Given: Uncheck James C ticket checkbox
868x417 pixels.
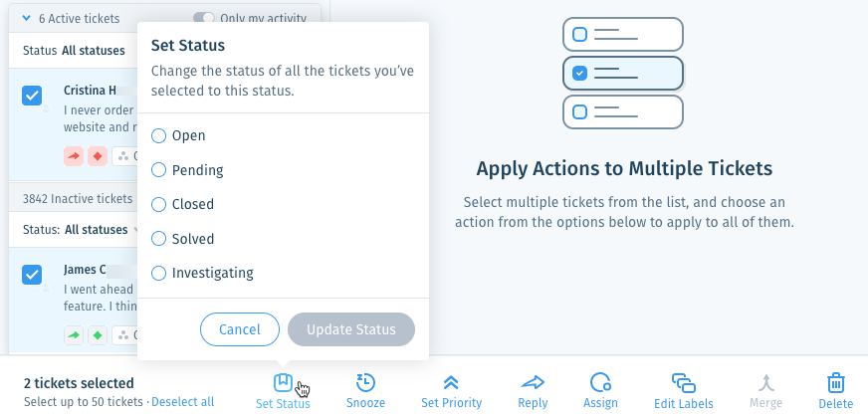Looking at the screenshot, I should [x=32, y=275].
